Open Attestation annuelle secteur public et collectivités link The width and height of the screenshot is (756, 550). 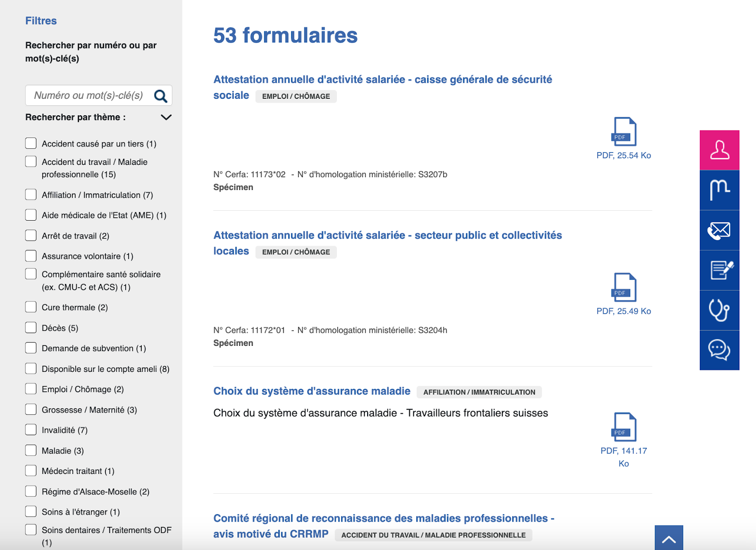[x=387, y=243]
